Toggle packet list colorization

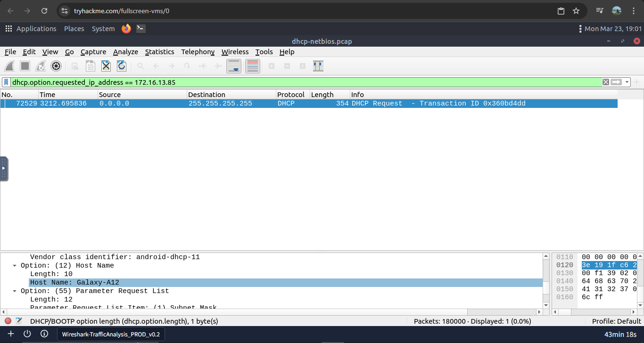[x=253, y=66]
